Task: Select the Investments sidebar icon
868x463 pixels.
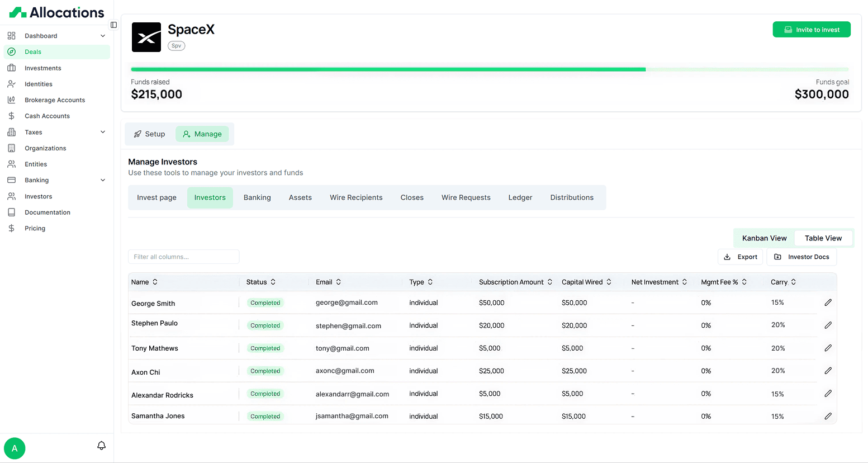Action: [x=11, y=68]
